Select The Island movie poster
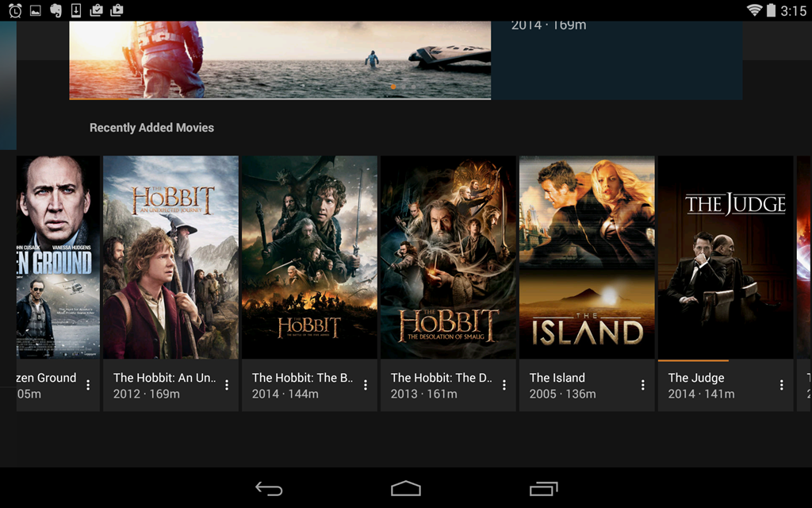Image resolution: width=812 pixels, height=508 pixels. pyautogui.click(x=587, y=256)
